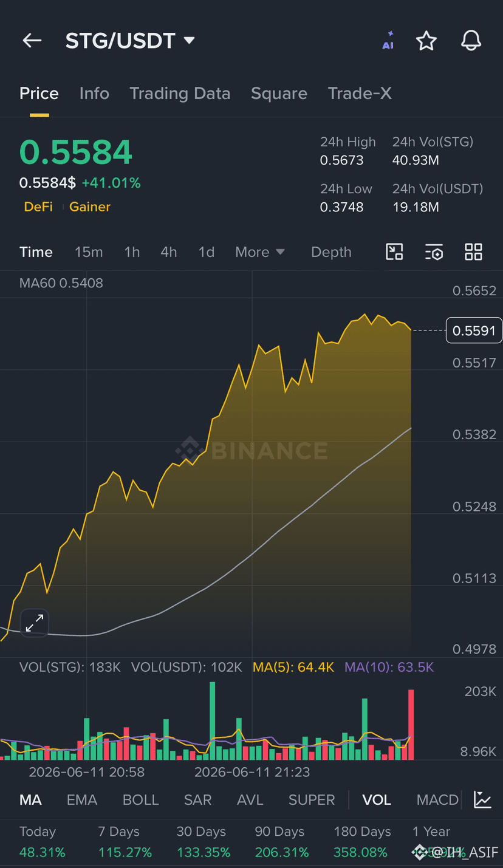This screenshot has width=503, height=868.
Task: Tap the MA60 0.5408 readout
Action: pos(61,283)
